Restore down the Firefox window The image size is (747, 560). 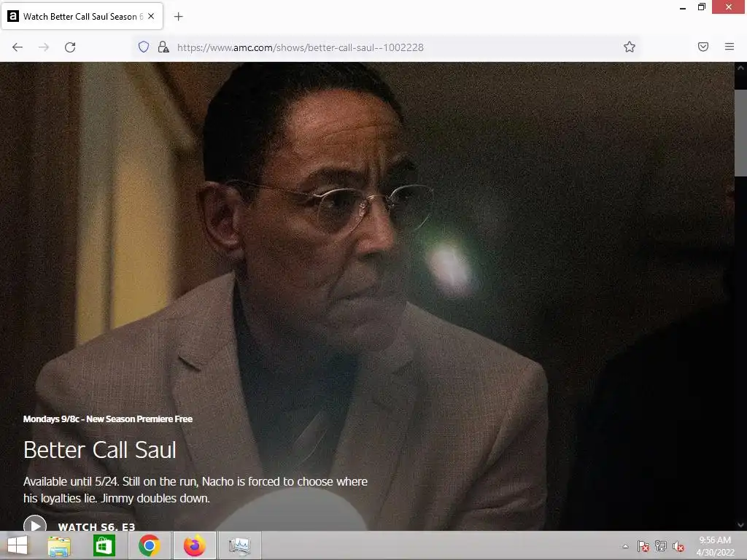coord(702,7)
